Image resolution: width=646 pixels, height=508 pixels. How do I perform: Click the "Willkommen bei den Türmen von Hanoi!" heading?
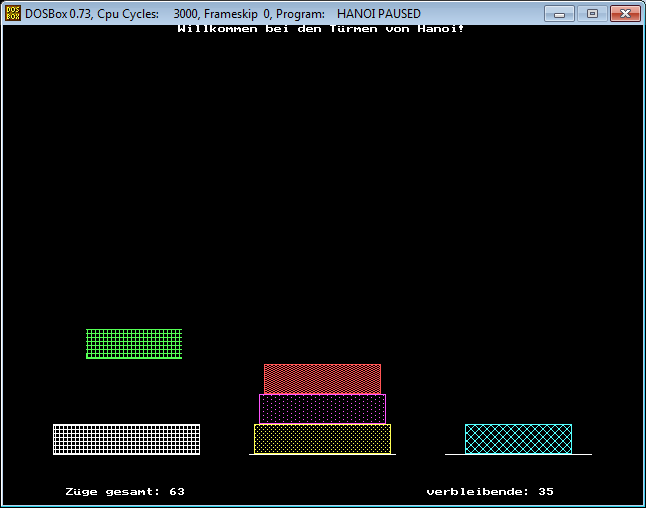(321, 28)
